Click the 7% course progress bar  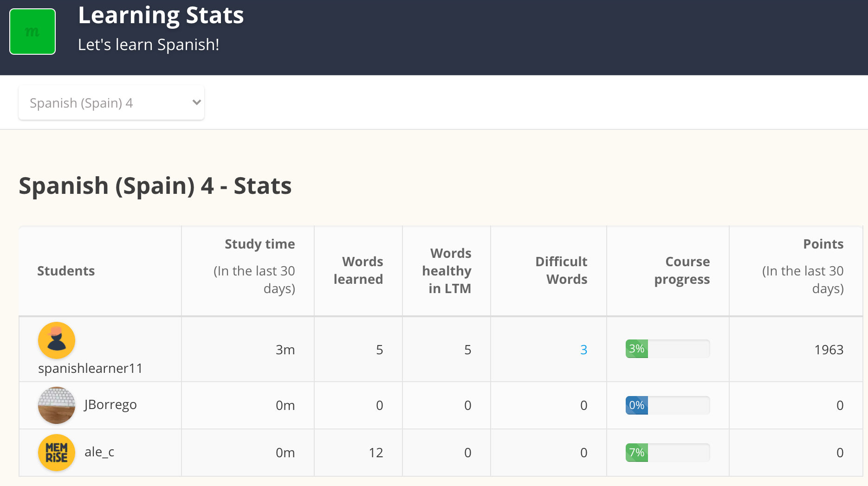tap(667, 453)
